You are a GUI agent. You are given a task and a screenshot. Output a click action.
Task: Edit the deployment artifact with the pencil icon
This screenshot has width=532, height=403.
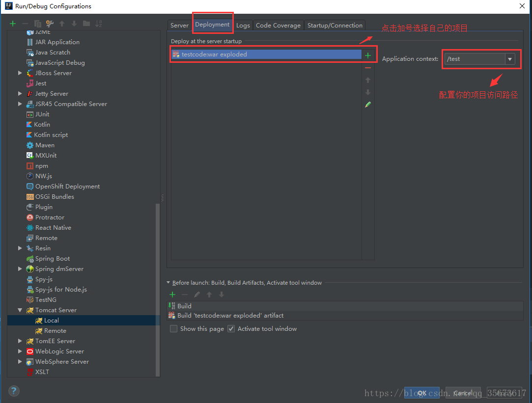coord(368,105)
